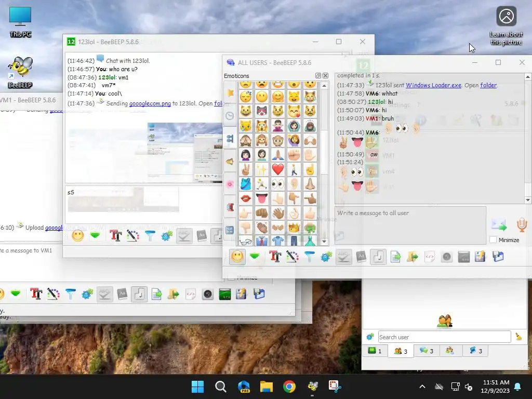Click green down-arrow icon in ALL USERS toolbar
The image size is (532, 399).
(255, 257)
